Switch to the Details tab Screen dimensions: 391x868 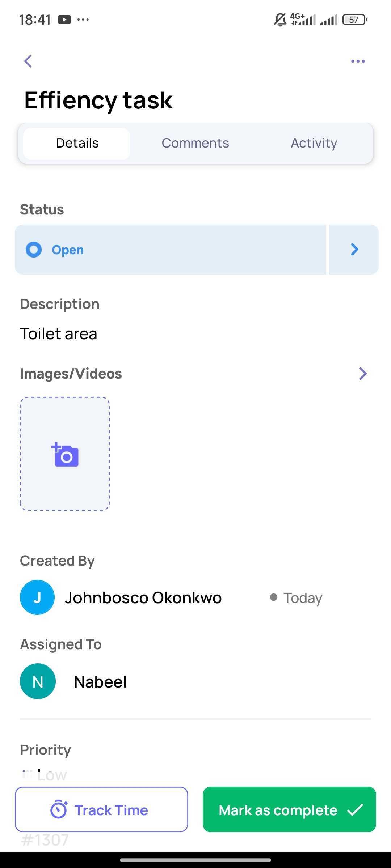tap(77, 143)
